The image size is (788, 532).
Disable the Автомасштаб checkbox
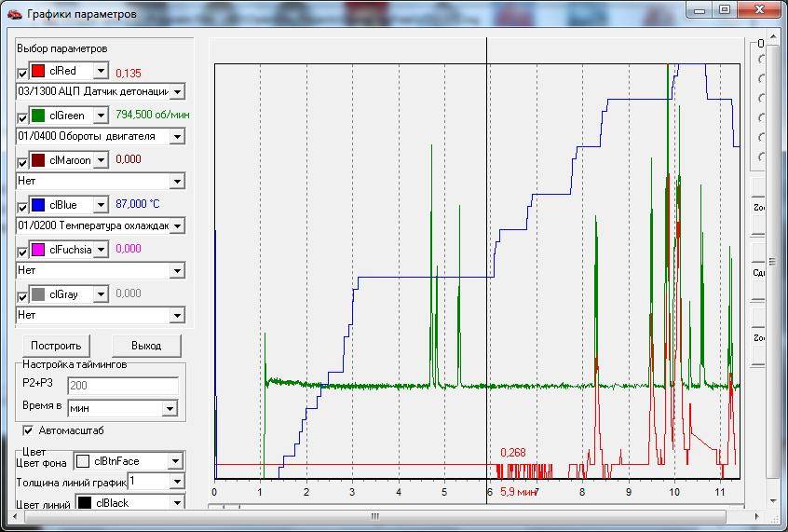pos(28,430)
